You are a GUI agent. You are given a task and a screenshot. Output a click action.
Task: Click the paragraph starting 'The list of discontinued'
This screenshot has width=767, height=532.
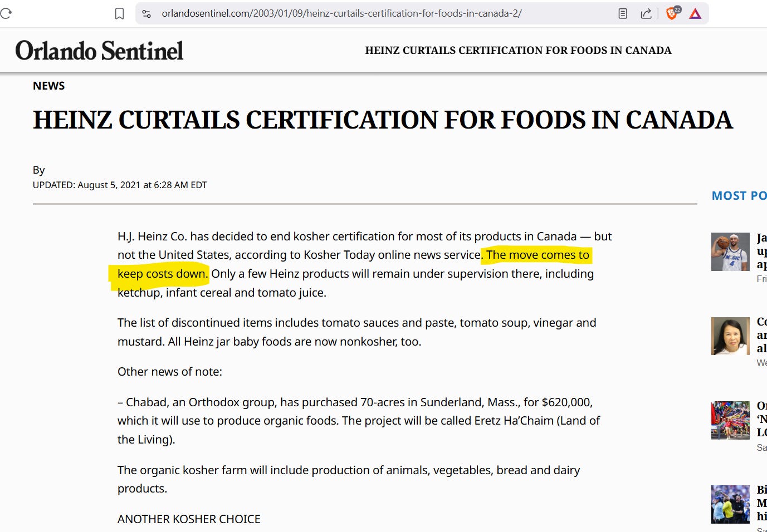pyautogui.click(x=356, y=332)
